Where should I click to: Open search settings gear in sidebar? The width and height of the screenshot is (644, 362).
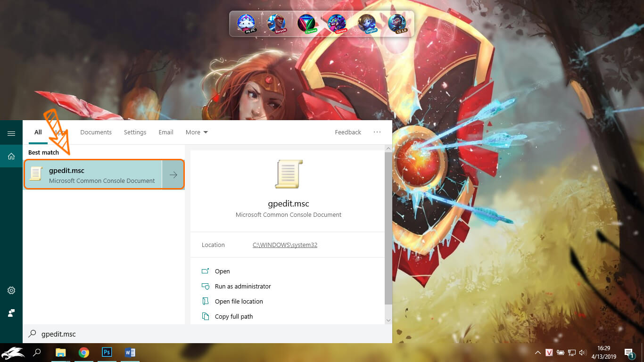click(11, 290)
